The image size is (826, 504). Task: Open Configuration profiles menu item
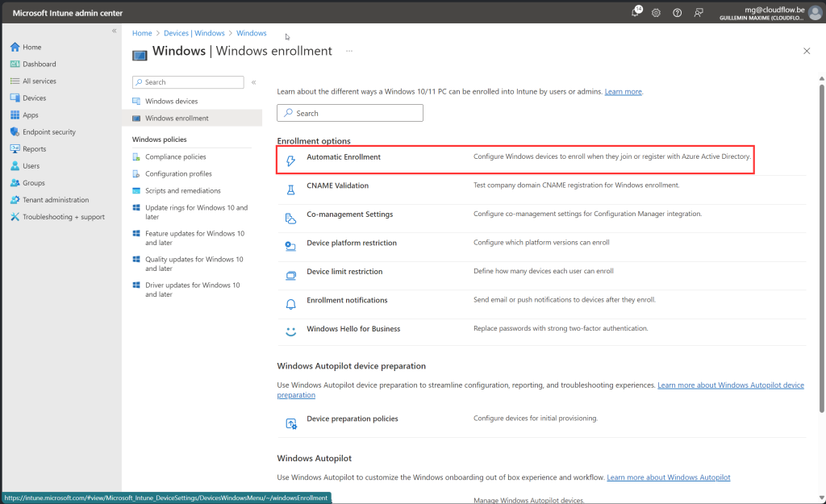point(192,174)
